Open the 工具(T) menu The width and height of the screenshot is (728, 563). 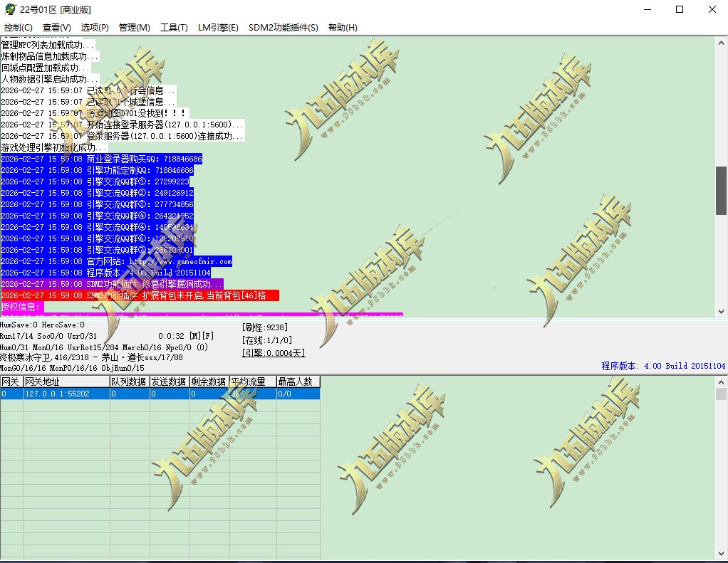tap(174, 27)
